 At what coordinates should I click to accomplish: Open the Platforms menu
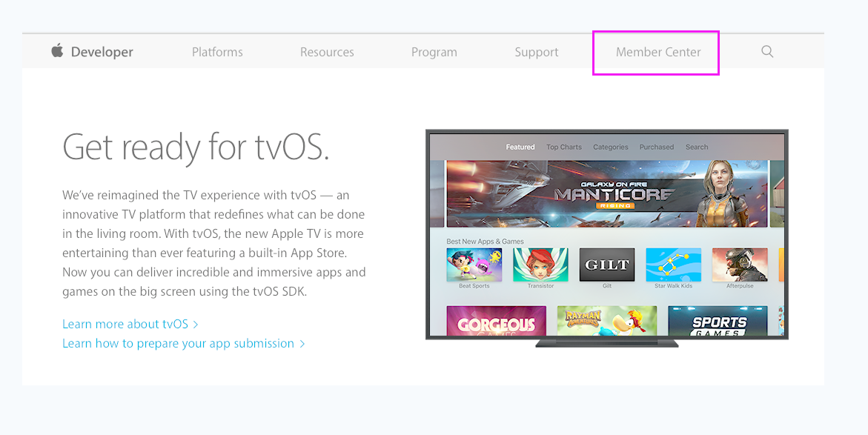216,51
